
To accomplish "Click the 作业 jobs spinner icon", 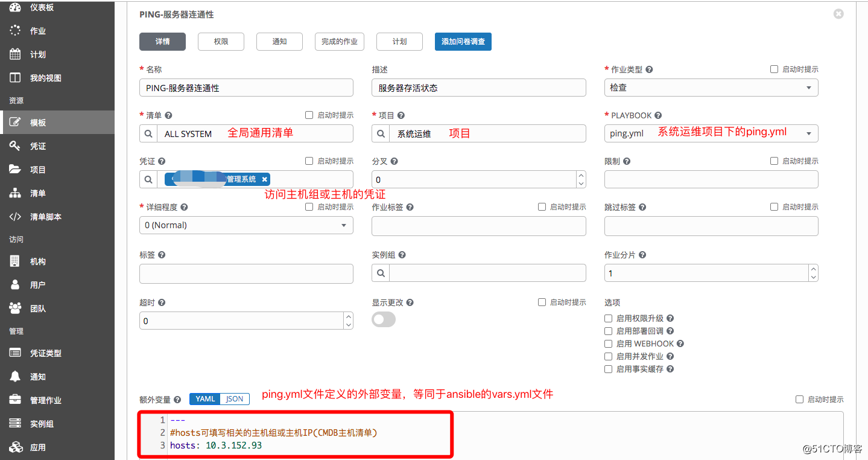I will (15, 31).
